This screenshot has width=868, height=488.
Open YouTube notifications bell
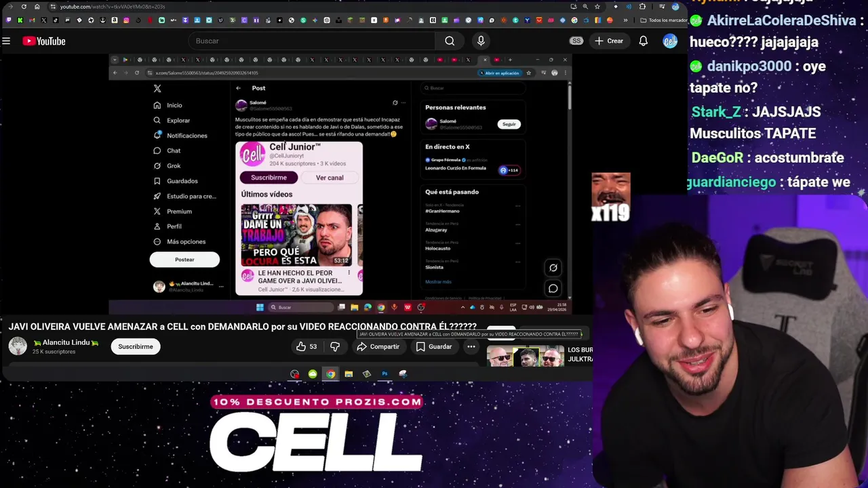643,41
